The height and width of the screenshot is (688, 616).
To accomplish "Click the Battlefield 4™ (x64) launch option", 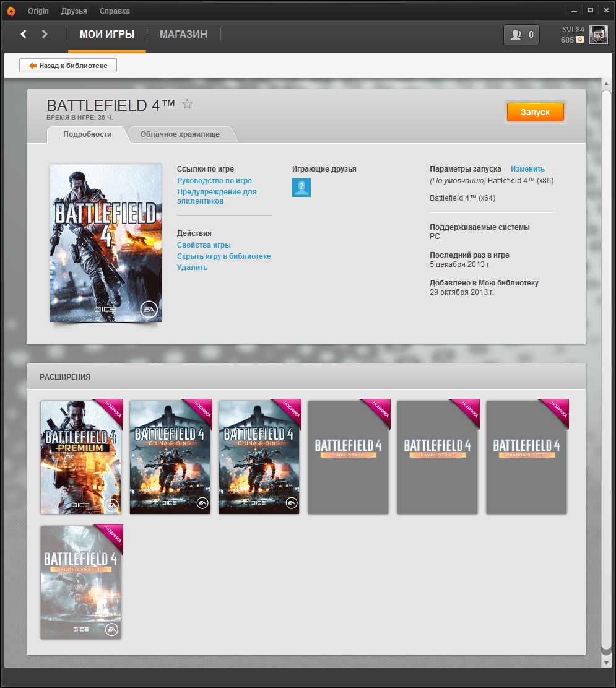I will click(462, 198).
